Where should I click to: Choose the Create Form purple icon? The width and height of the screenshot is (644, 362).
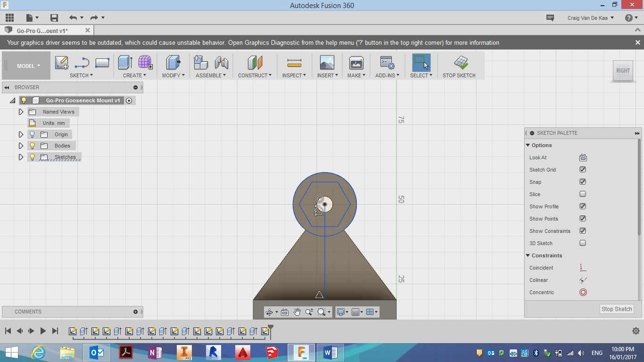click(x=145, y=63)
